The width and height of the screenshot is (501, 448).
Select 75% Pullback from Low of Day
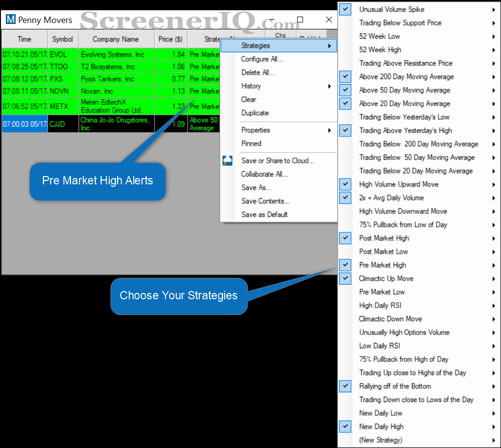tap(403, 224)
